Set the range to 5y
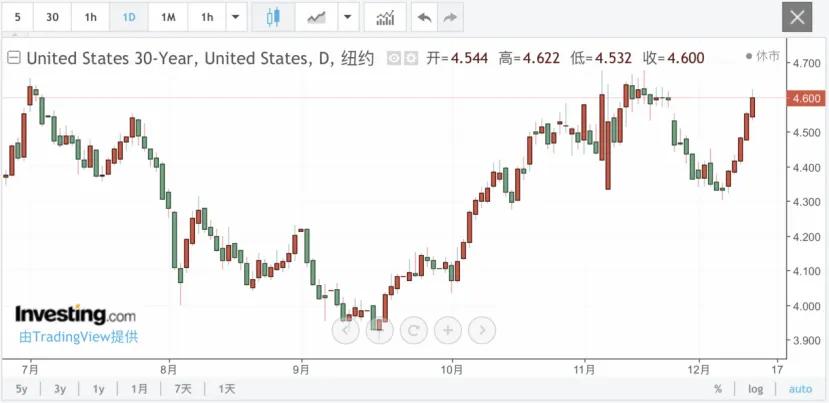The width and height of the screenshot is (829, 403). [22, 389]
